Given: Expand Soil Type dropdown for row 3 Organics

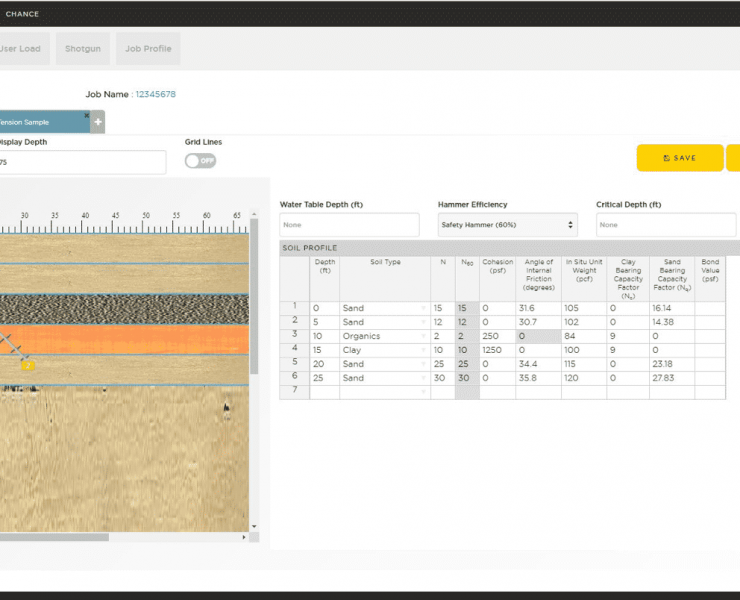Looking at the screenshot, I should [x=424, y=337].
